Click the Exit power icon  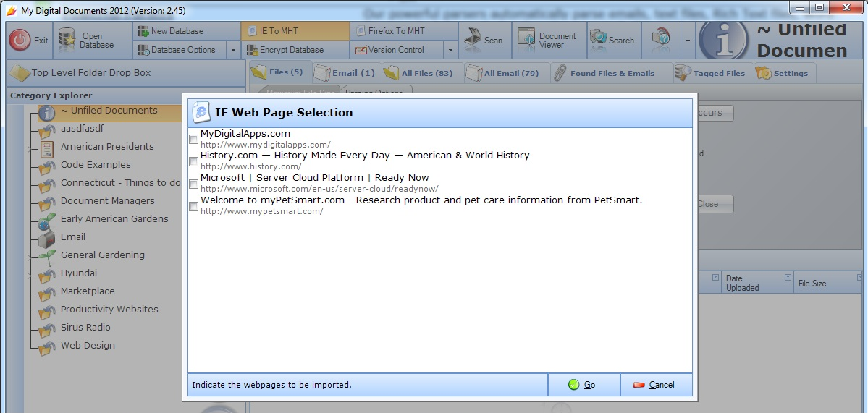point(20,40)
